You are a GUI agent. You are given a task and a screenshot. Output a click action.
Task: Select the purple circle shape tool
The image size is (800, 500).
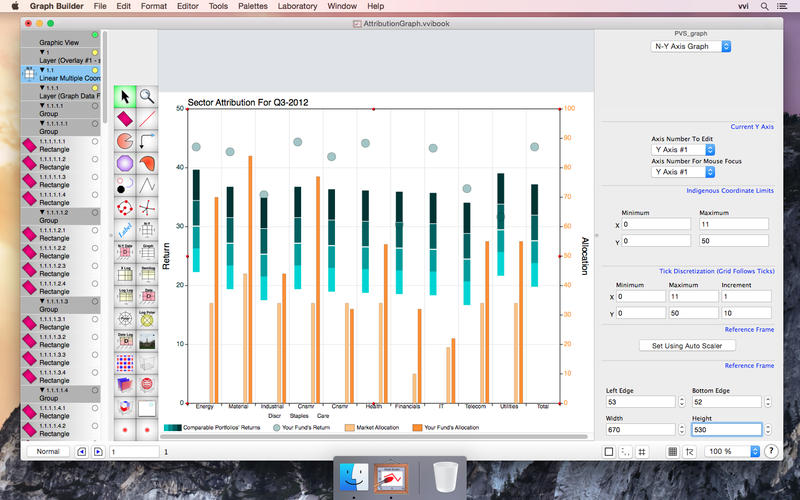coord(125,163)
